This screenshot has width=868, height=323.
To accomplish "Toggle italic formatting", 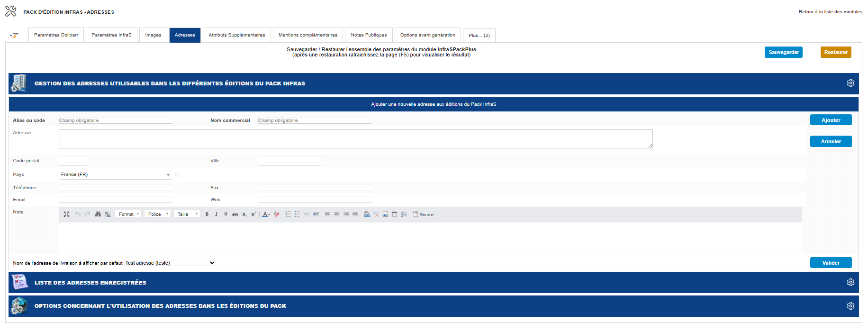I will [217, 214].
